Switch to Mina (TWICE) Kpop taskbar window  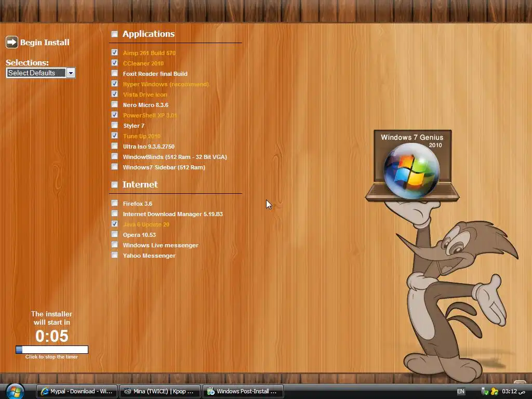pos(160,391)
